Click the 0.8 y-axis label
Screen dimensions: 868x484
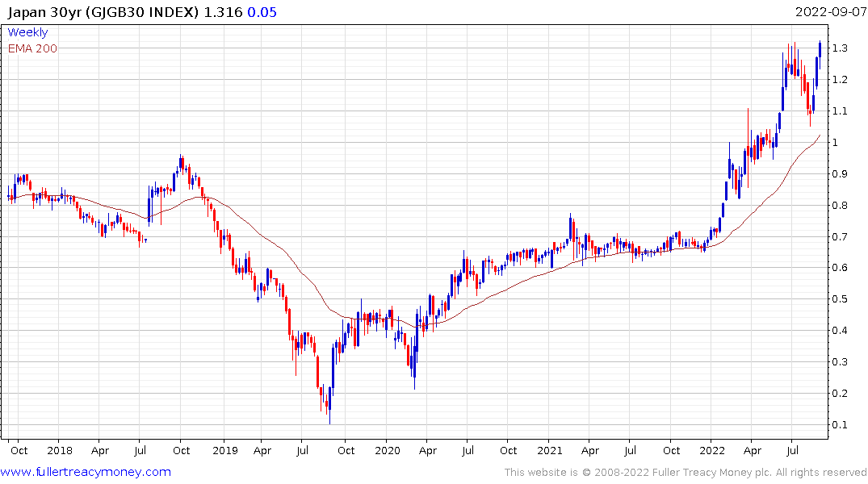click(840, 205)
